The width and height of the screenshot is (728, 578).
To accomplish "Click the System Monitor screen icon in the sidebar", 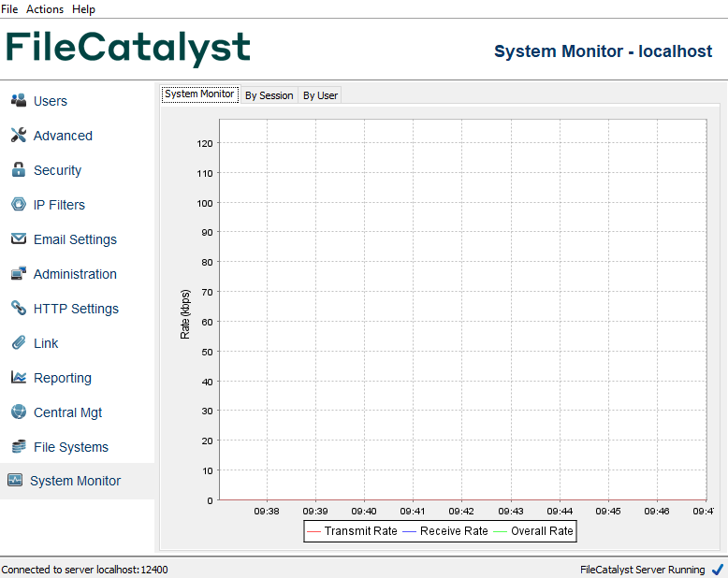I will 15,480.
